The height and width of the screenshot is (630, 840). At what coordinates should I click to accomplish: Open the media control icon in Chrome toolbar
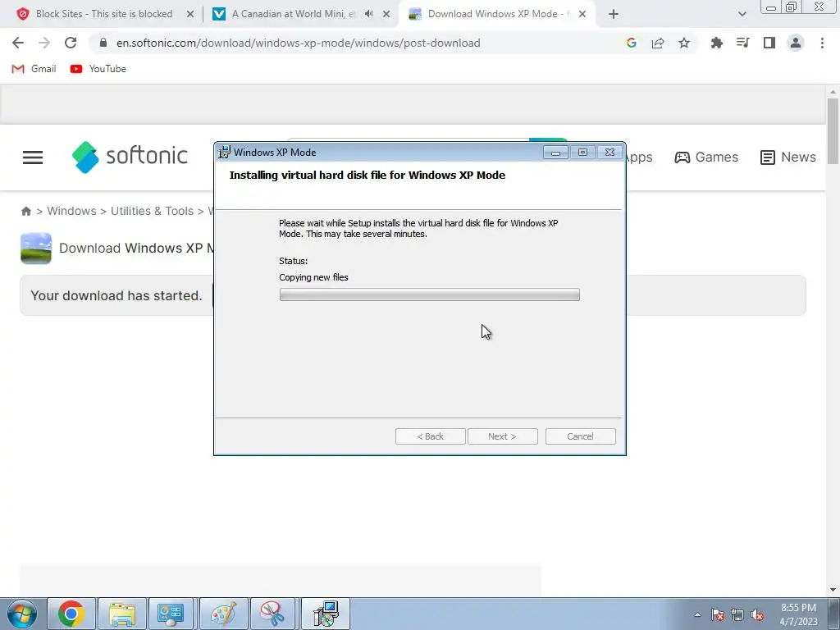(742, 43)
